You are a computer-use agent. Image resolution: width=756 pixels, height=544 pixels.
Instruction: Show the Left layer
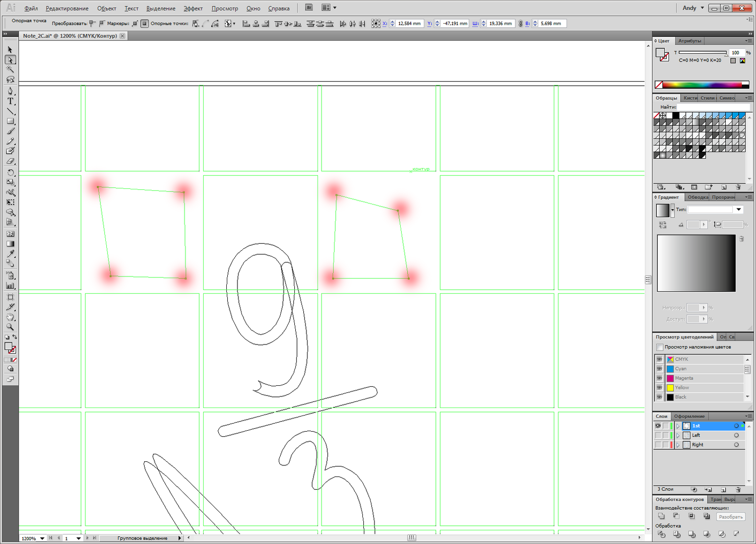point(658,435)
